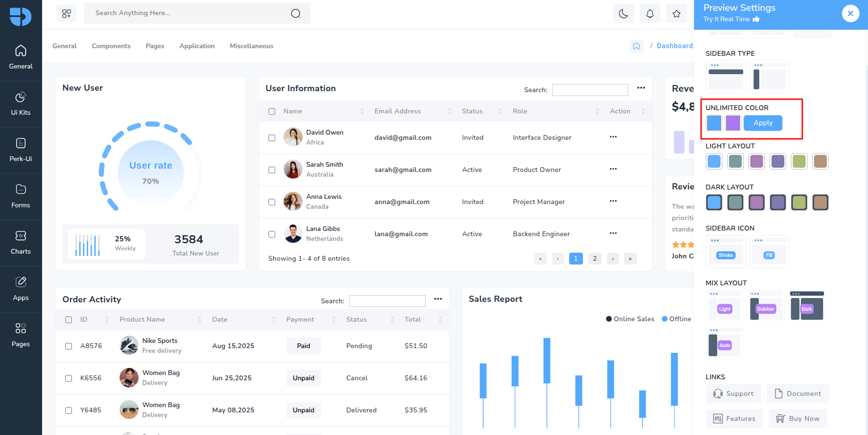Toggle dark mode moon icon
Image resolution: width=868 pixels, height=435 pixels.
coord(623,14)
